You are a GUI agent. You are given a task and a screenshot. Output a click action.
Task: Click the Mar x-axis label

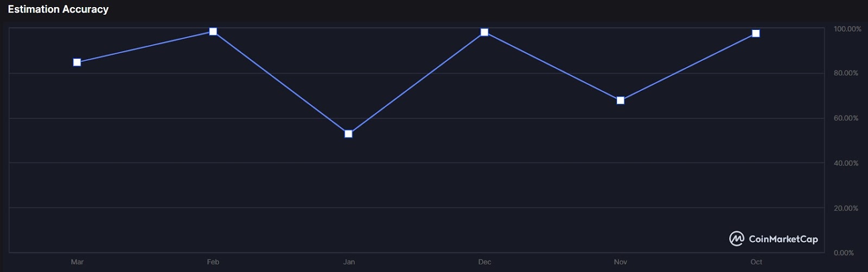pos(77,262)
